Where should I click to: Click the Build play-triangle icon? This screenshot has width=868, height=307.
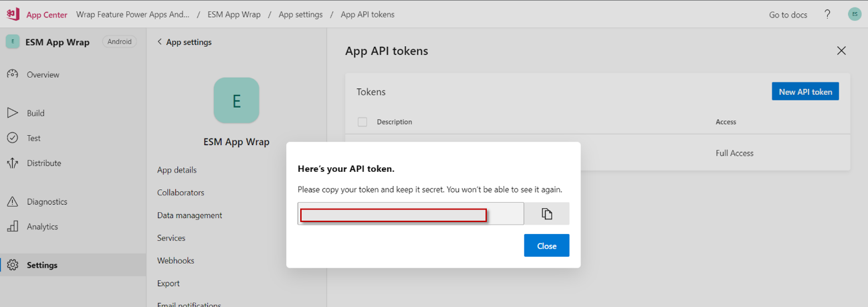(12, 113)
